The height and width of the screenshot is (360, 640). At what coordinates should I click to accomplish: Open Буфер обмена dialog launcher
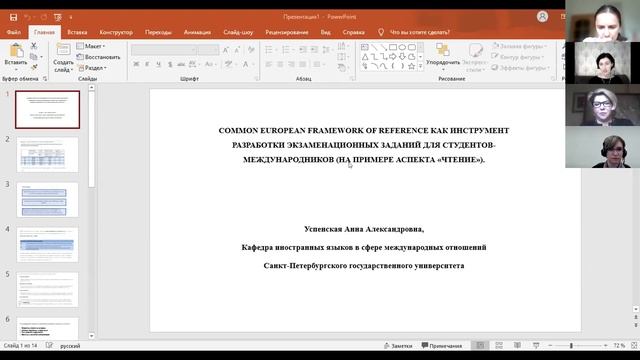45,79
